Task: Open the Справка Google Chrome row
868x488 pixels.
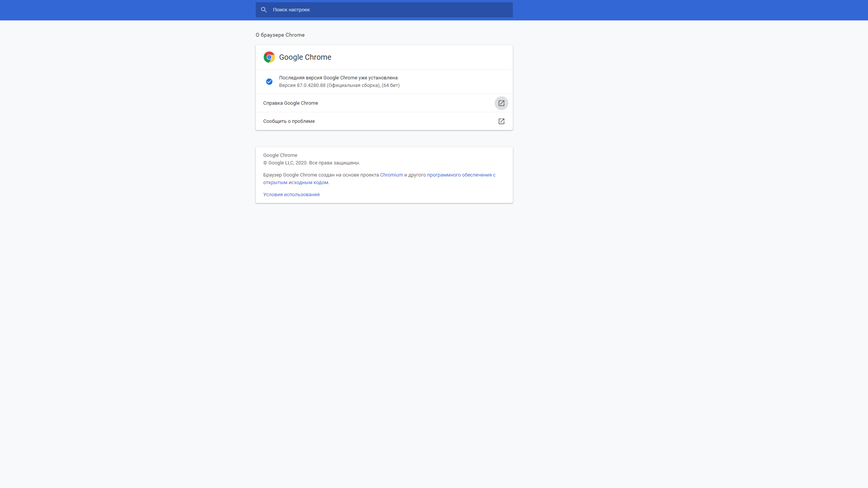Action: click(x=384, y=103)
